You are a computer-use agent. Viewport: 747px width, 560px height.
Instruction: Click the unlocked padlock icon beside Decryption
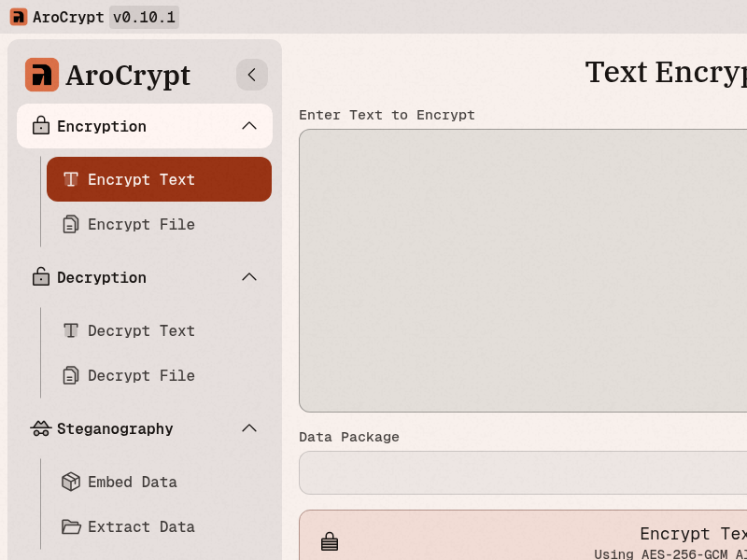point(41,277)
